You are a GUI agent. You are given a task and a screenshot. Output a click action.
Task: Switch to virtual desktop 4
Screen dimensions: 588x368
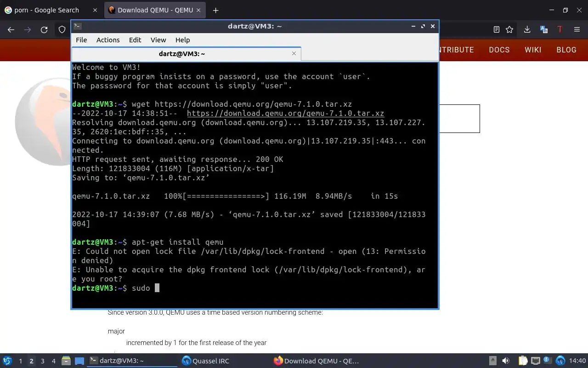coord(54,361)
